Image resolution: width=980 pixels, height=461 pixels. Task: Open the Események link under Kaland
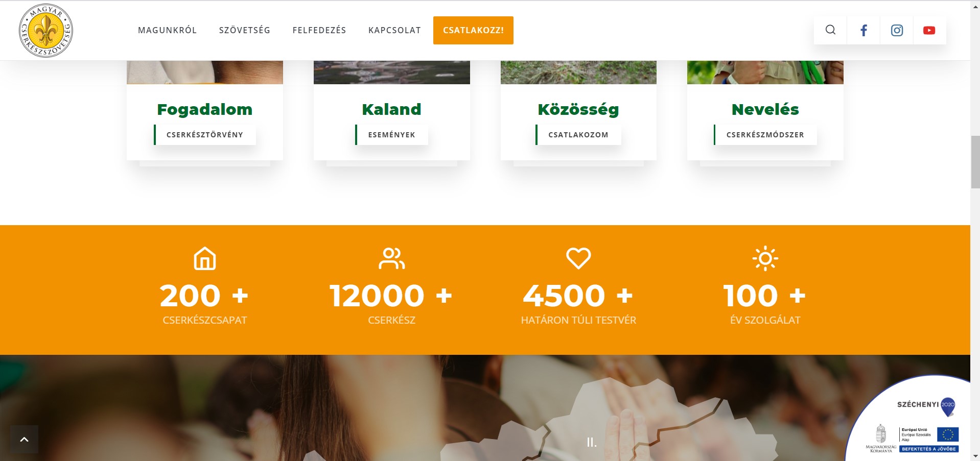(392, 135)
